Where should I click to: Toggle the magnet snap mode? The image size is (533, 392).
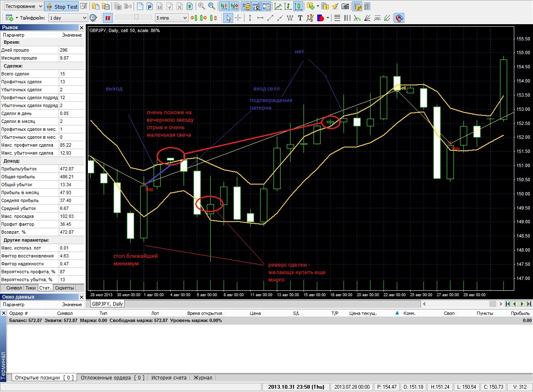pyautogui.click(x=399, y=18)
